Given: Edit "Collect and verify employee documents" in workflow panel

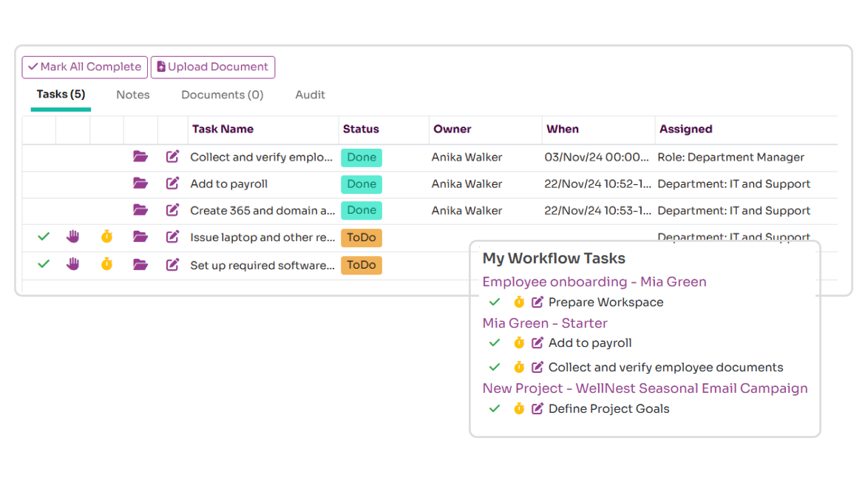Looking at the screenshot, I should click(x=537, y=367).
